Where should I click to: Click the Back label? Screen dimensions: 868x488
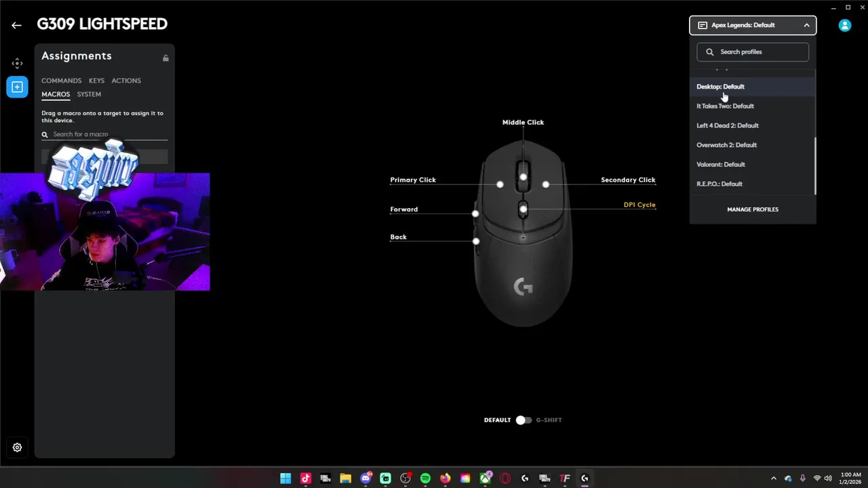tap(399, 237)
